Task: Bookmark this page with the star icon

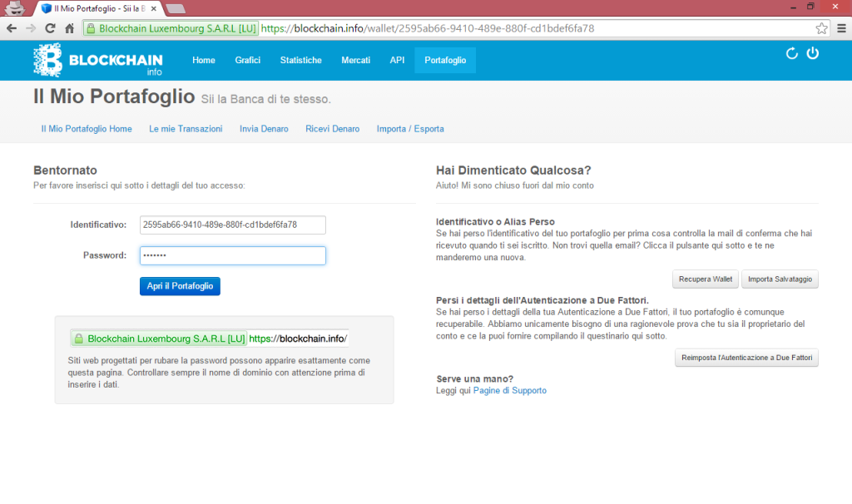Action: pyautogui.click(x=821, y=28)
